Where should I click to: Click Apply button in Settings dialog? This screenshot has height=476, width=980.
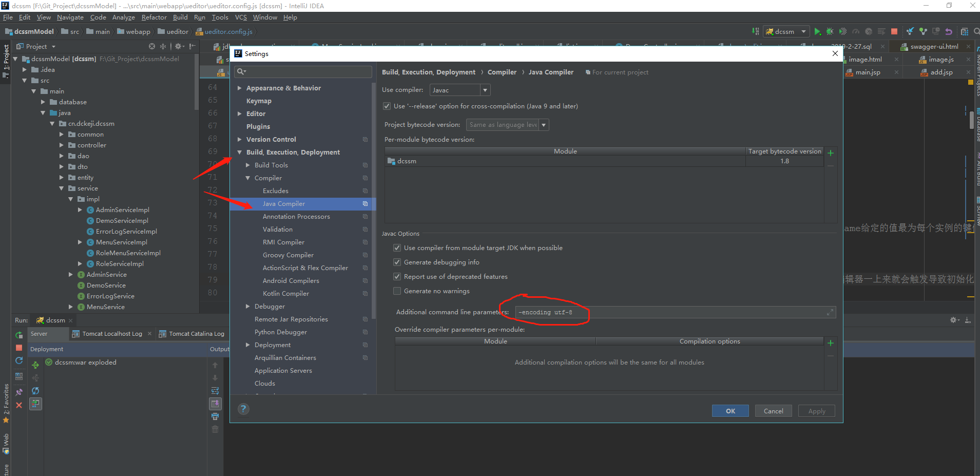816,411
